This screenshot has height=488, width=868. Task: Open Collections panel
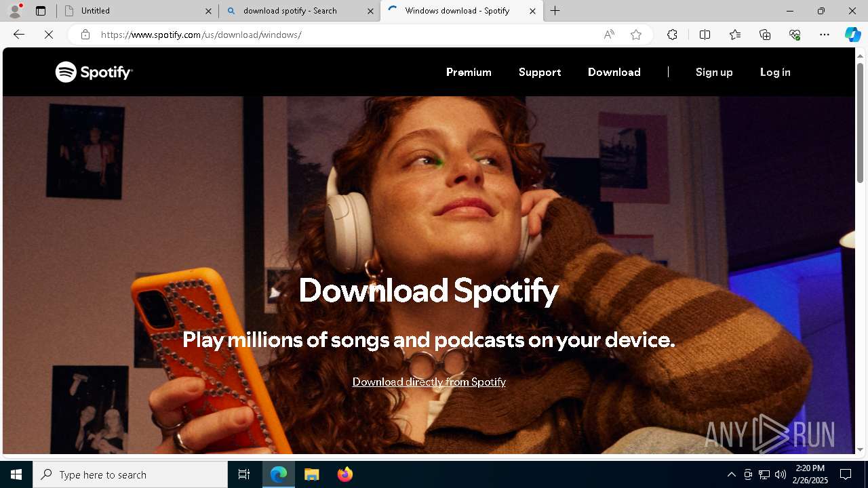tap(765, 35)
